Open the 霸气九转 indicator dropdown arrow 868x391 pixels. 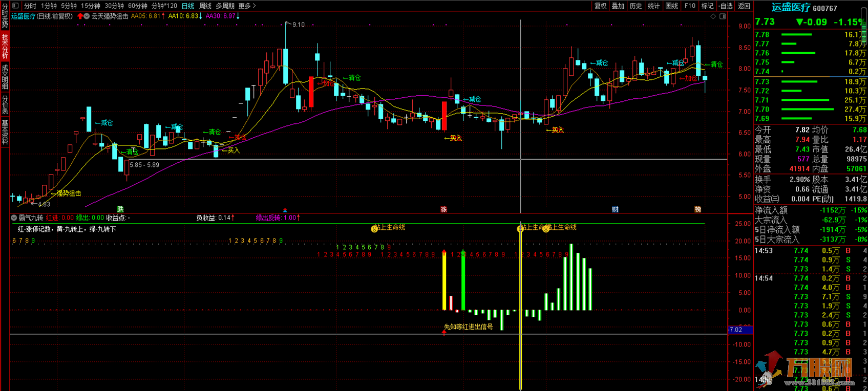click(x=14, y=218)
